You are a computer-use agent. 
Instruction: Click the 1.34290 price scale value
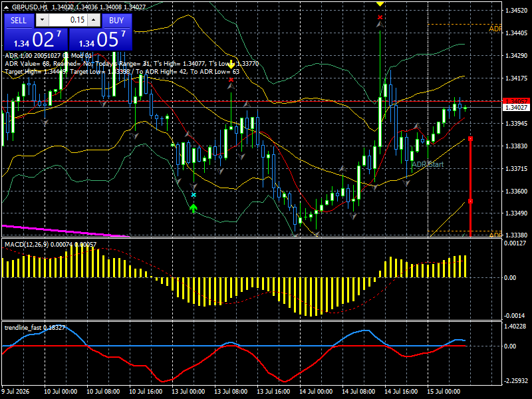point(517,56)
